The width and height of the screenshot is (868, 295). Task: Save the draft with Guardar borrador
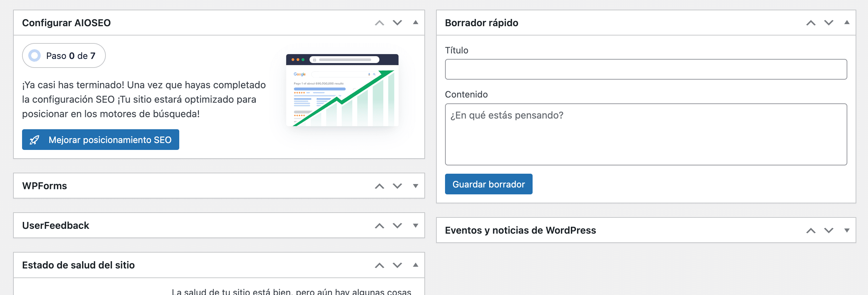coord(488,184)
